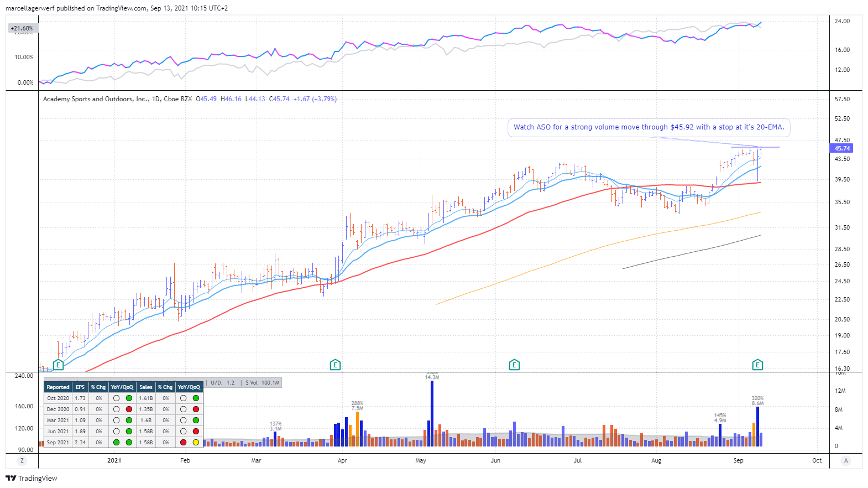Screen dimensions: 868x488
Task: Select the Oct 2020 row label
Action: (58, 398)
